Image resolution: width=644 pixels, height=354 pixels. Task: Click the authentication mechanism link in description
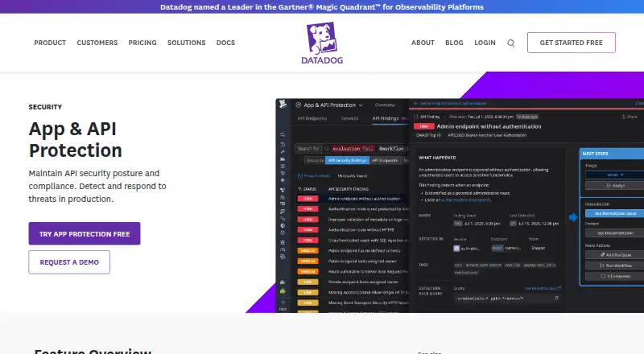pos(466,200)
